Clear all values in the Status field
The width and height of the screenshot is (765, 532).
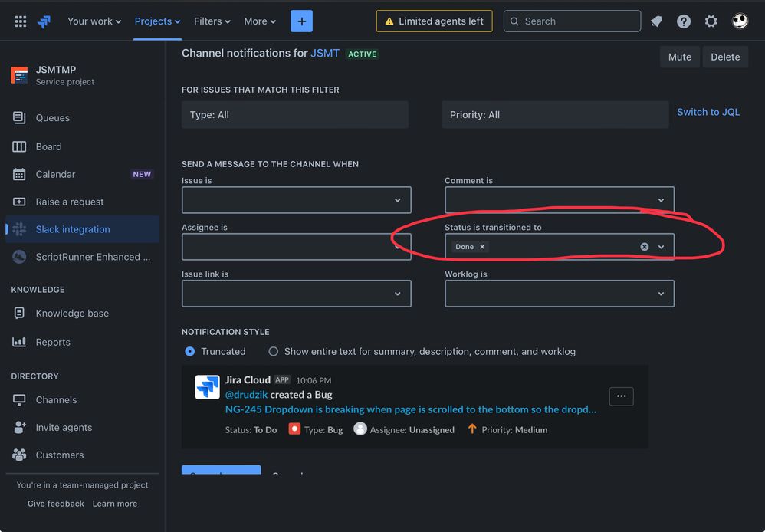[645, 247]
